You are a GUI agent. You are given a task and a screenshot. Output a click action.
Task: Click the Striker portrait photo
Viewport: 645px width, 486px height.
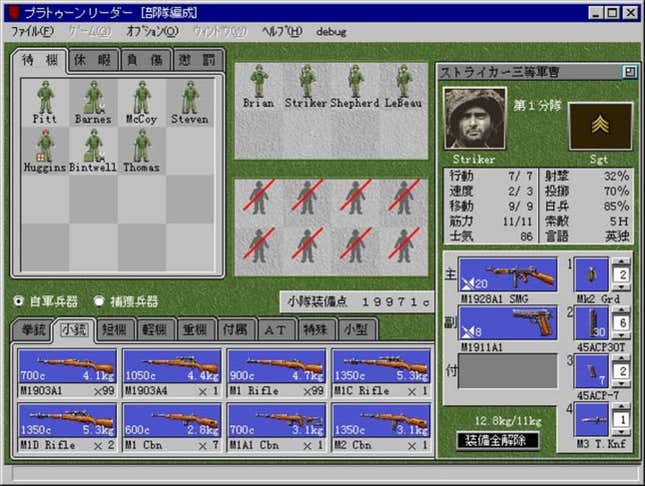(475, 119)
